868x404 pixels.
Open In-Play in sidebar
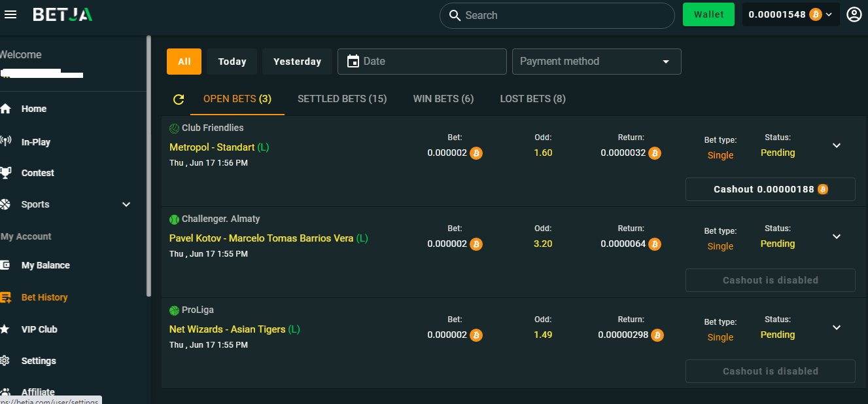[x=36, y=142]
